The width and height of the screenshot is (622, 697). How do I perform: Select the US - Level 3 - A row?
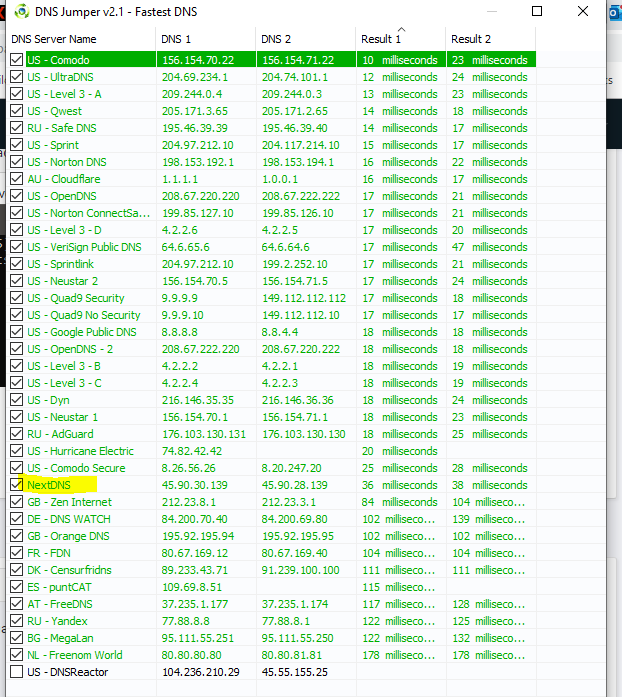tap(64, 94)
